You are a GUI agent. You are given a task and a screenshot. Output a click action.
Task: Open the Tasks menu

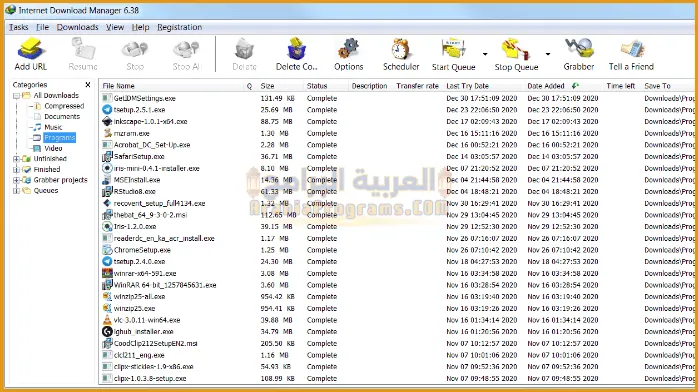18,27
